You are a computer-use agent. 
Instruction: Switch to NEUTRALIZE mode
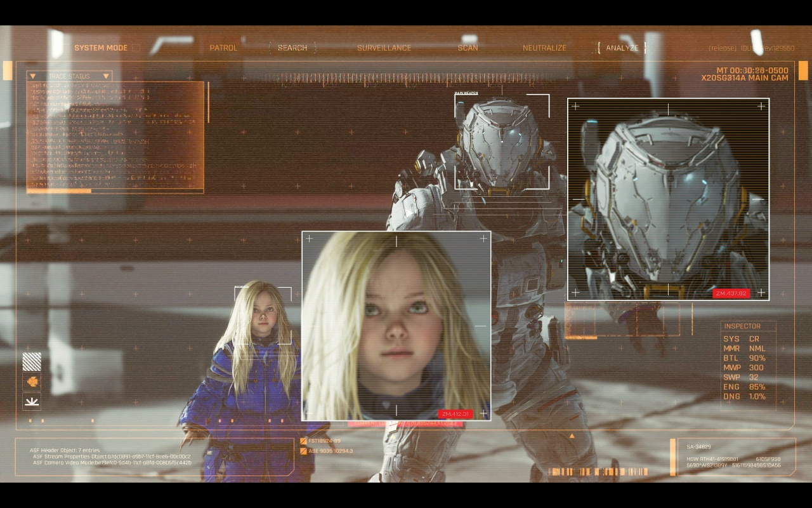coord(544,48)
